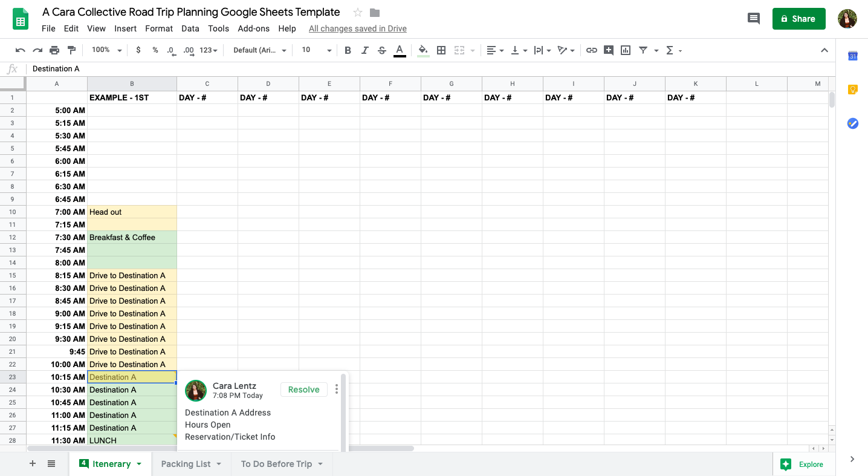Open comment history icon
This screenshot has height=476, width=868.
(x=753, y=19)
